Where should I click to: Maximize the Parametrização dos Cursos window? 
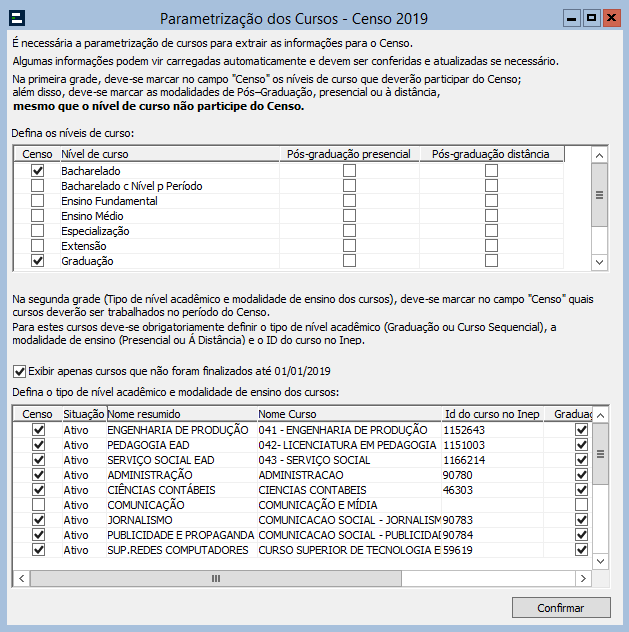coord(591,17)
